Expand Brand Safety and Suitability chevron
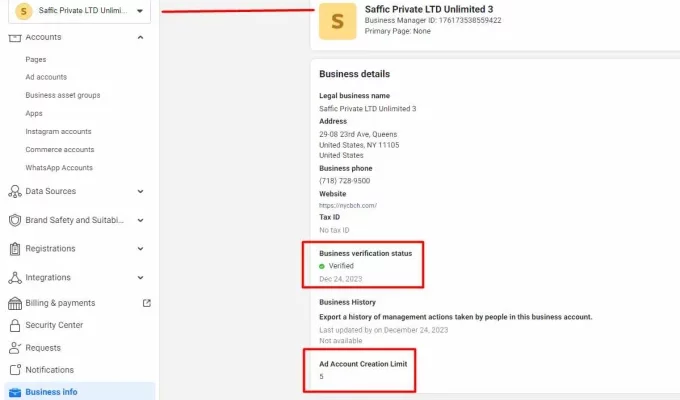The width and height of the screenshot is (680, 400). pos(141,220)
